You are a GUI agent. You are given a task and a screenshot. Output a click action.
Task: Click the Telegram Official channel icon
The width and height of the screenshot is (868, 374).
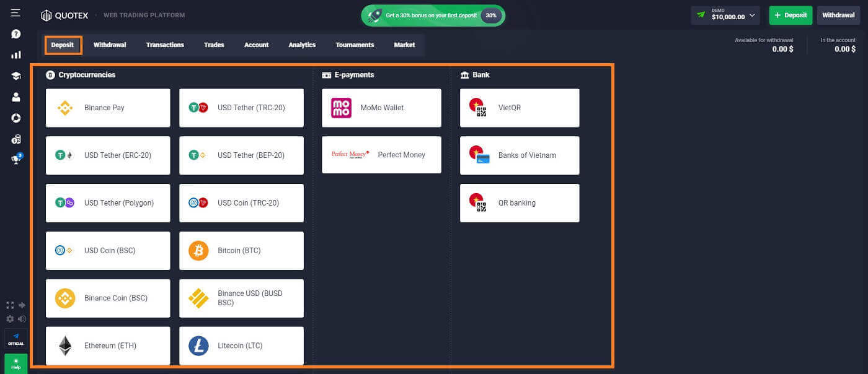pos(15,338)
